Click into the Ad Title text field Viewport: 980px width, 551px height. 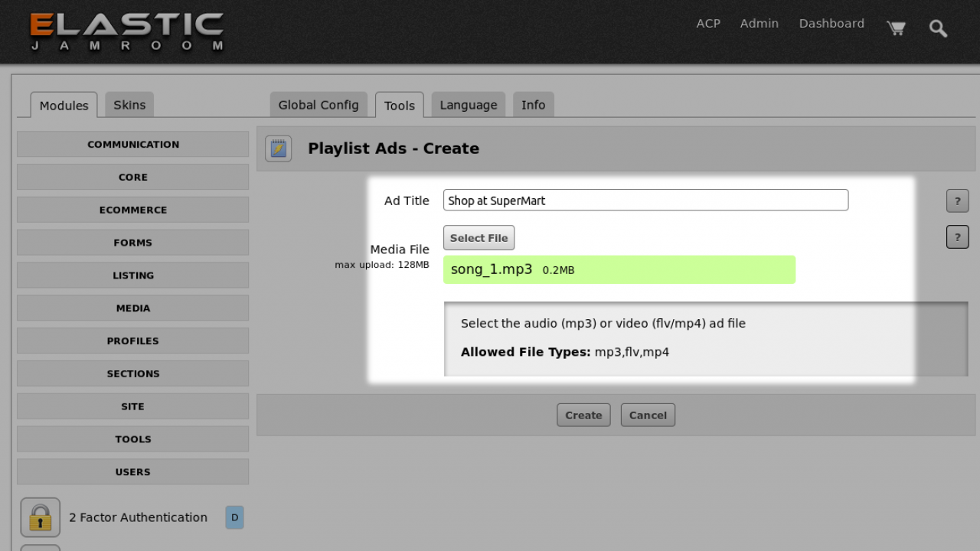coord(645,201)
